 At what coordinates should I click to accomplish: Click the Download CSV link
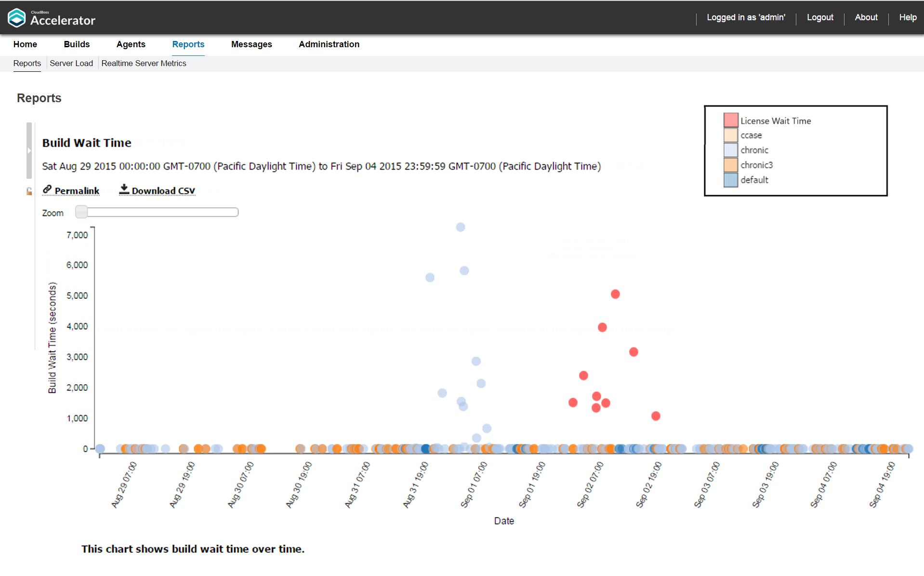(x=163, y=191)
